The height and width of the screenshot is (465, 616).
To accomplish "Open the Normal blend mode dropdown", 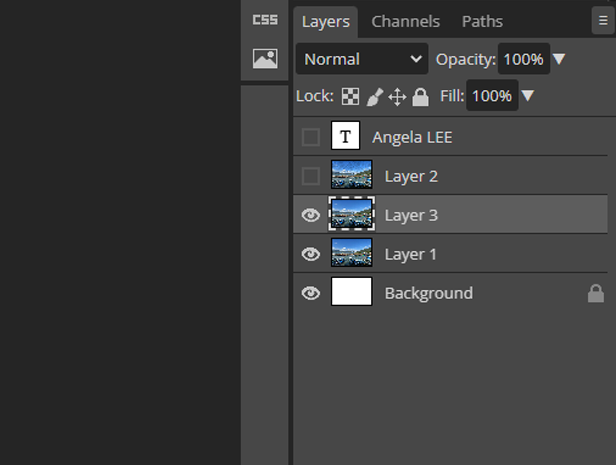I will 362,59.
